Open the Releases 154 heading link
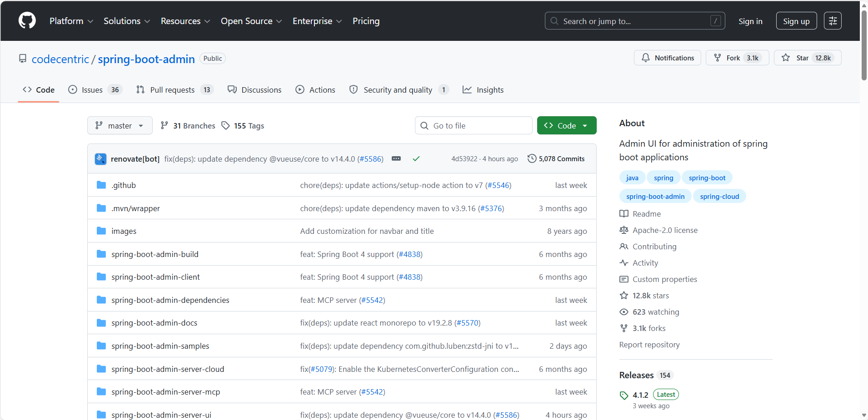The height and width of the screenshot is (420, 868). point(645,375)
